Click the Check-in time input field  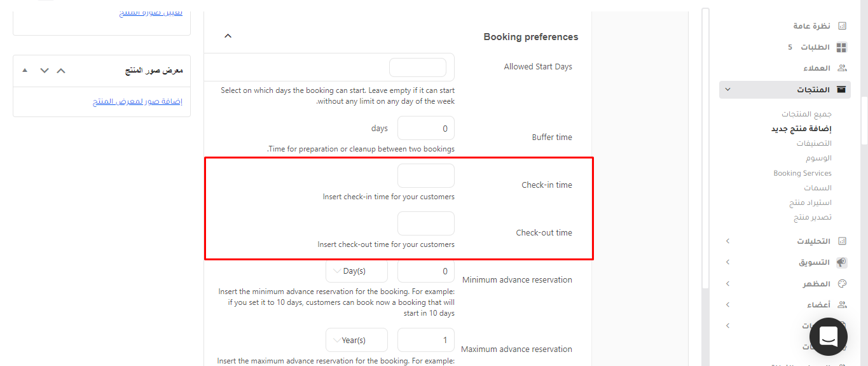click(426, 176)
